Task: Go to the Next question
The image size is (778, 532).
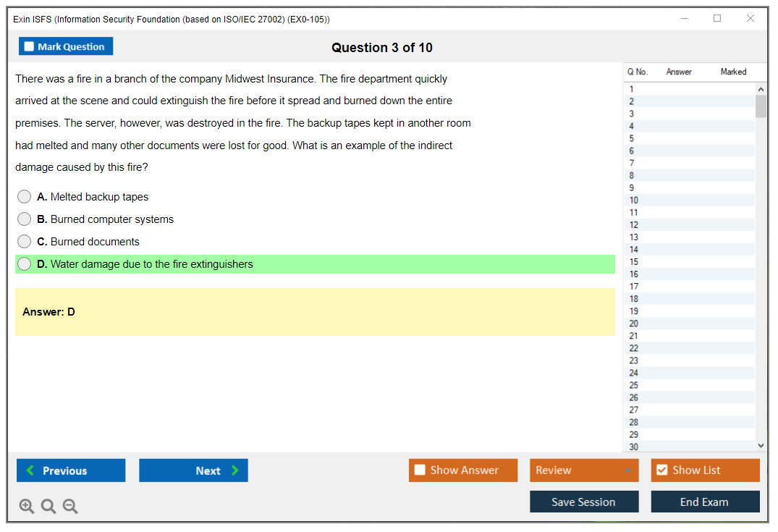Action: click(x=193, y=470)
